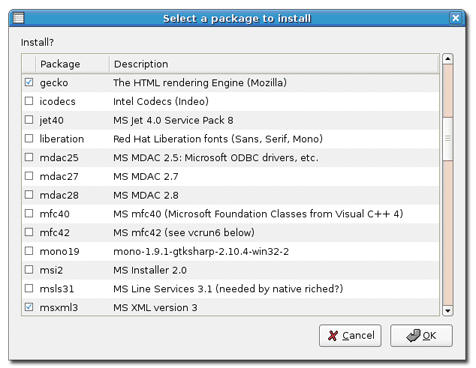
Task: Uncheck the msxml3 checkbox
Action: point(29,307)
